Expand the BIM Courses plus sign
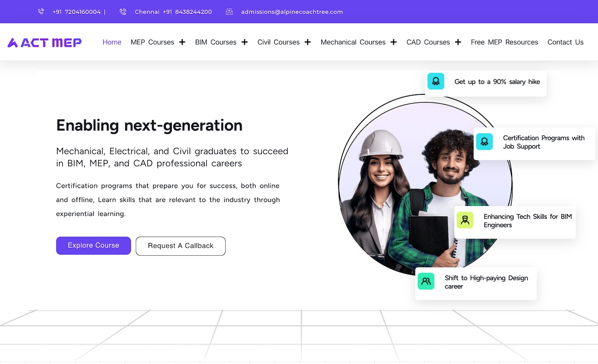The image size is (598, 364). [244, 42]
